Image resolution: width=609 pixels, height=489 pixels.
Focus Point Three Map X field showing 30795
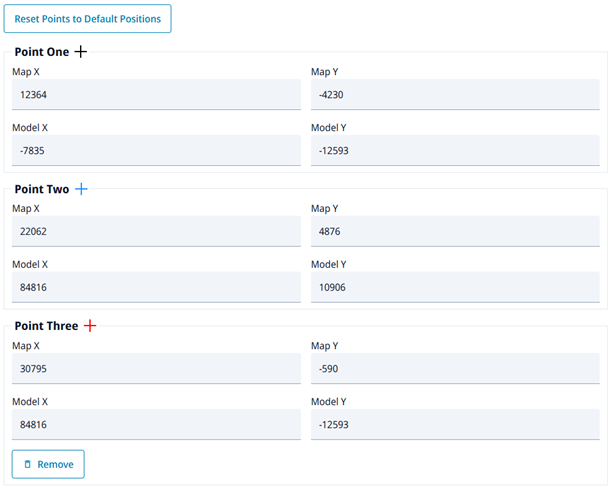pos(156,369)
